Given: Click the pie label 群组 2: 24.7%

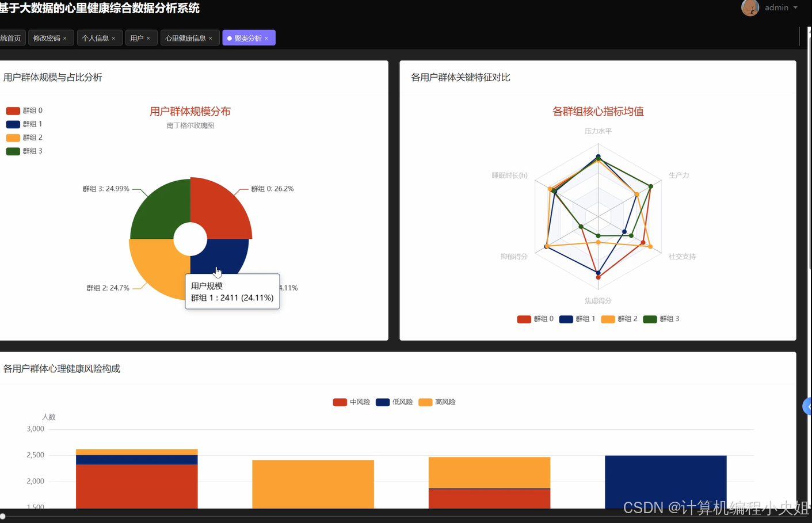Looking at the screenshot, I should (108, 288).
